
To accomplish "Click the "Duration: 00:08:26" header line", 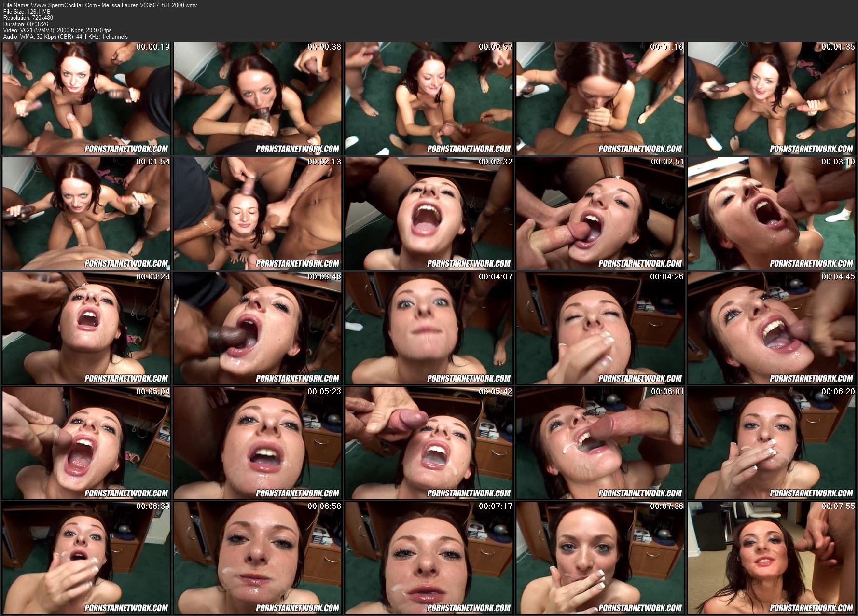I will click(25, 24).
